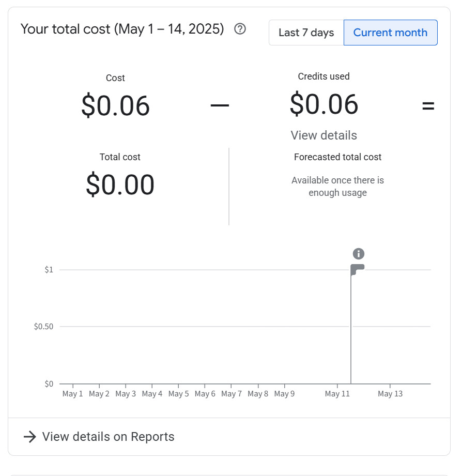Click the help question-mark icon beside total cost

click(240, 29)
